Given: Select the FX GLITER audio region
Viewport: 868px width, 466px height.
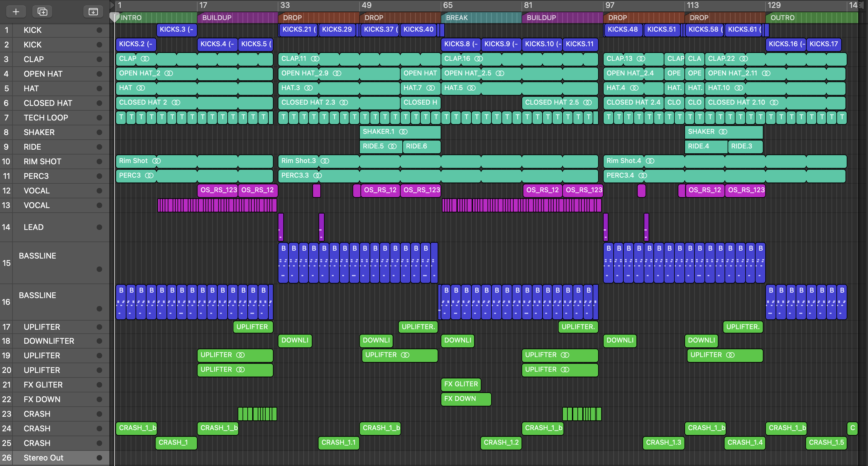Looking at the screenshot, I should [461, 384].
